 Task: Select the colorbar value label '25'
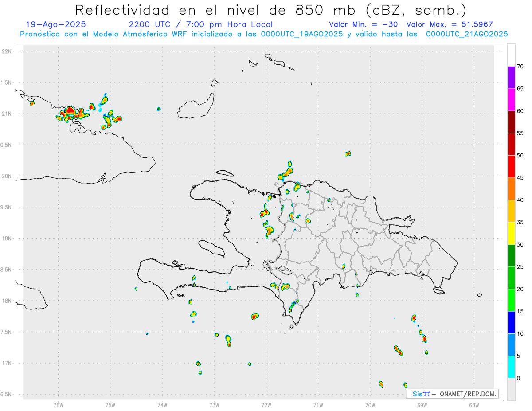520,267
